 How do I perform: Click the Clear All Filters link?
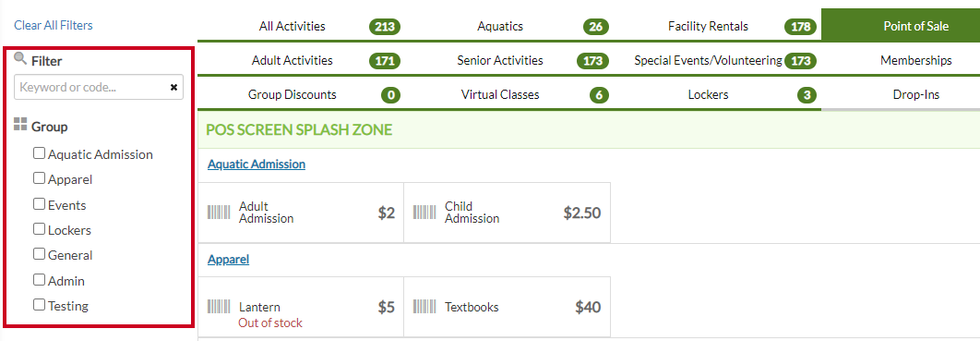click(x=54, y=25)
